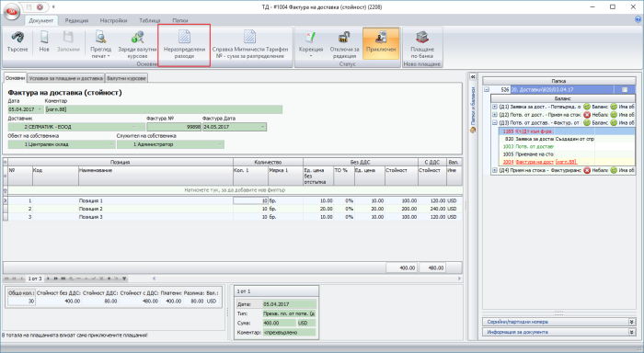
Task: Click the red cancel icon in title bar toolbar
Action: (40, 7)
